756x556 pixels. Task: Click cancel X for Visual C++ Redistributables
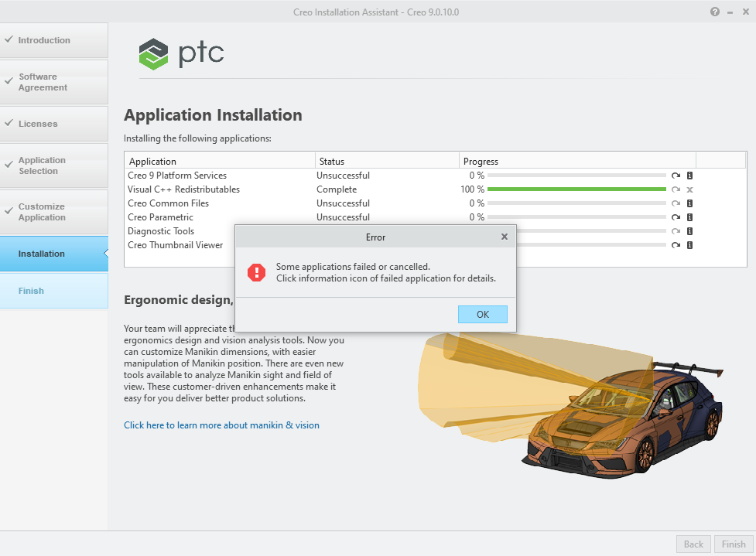pyautogui.click(x=690, y=189)
